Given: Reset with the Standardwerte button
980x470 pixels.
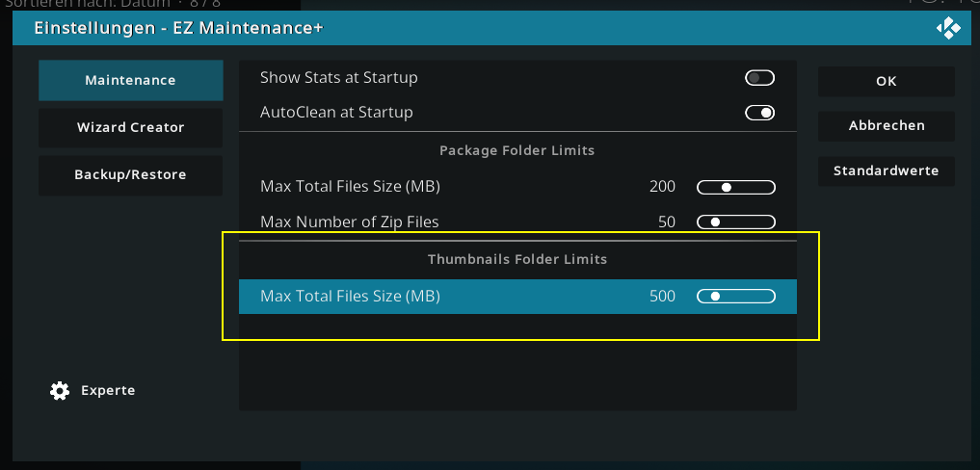Looking at the screenshot, I should click(887, 171).
